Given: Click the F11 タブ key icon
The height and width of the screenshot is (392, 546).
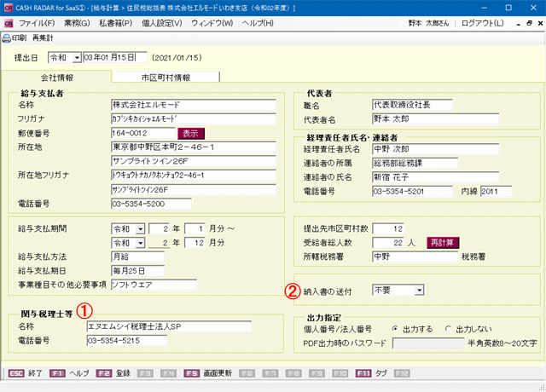Looking at the screenshot, I should click(363, 373).
